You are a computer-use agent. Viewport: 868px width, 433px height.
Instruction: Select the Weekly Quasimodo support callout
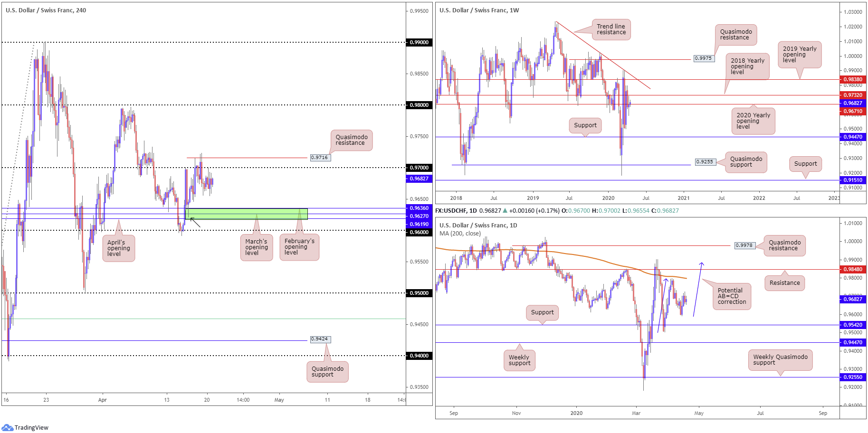[780, 360]
